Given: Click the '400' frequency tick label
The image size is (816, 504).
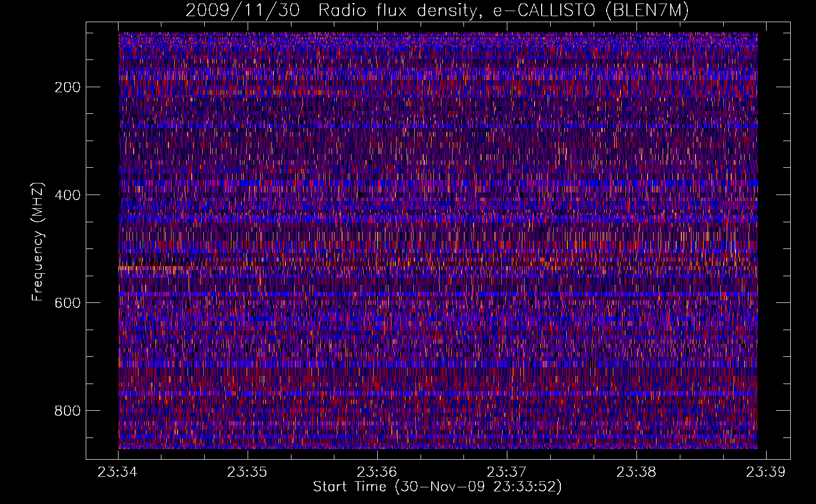Looking at the screenshot, I should tap(68, 195).
